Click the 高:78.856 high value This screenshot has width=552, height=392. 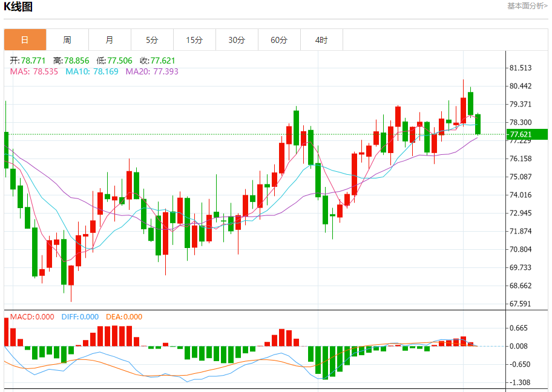(x=71, y=60)
